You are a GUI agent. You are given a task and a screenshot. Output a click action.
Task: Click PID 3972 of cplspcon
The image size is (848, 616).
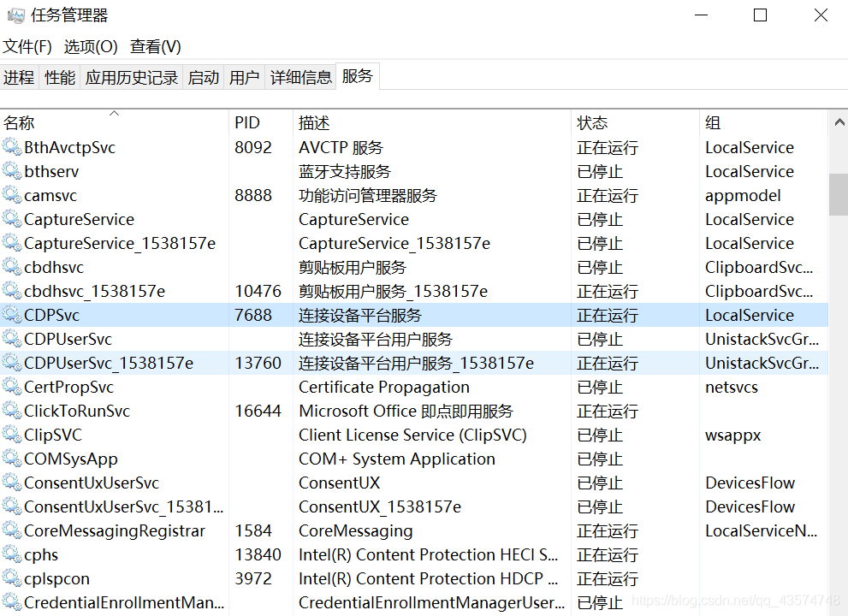pyautogui.click(x=253, y=578)
